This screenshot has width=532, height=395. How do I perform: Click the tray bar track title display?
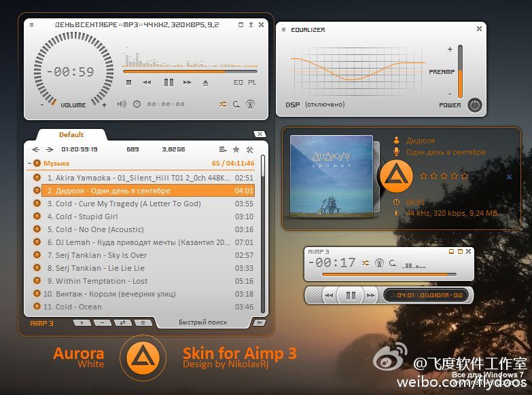click(427, 295)
